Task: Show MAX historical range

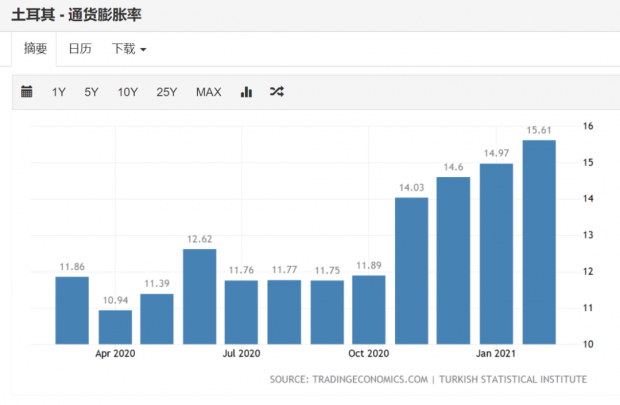Action: click(x=208, y=92)
